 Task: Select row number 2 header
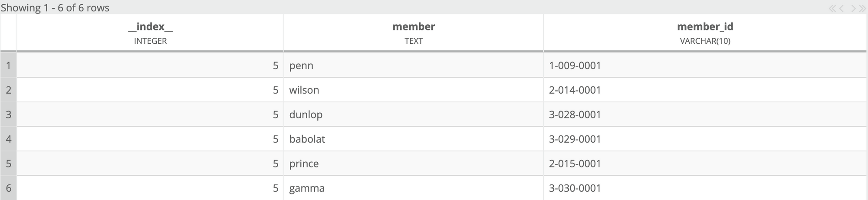[8, 90]
